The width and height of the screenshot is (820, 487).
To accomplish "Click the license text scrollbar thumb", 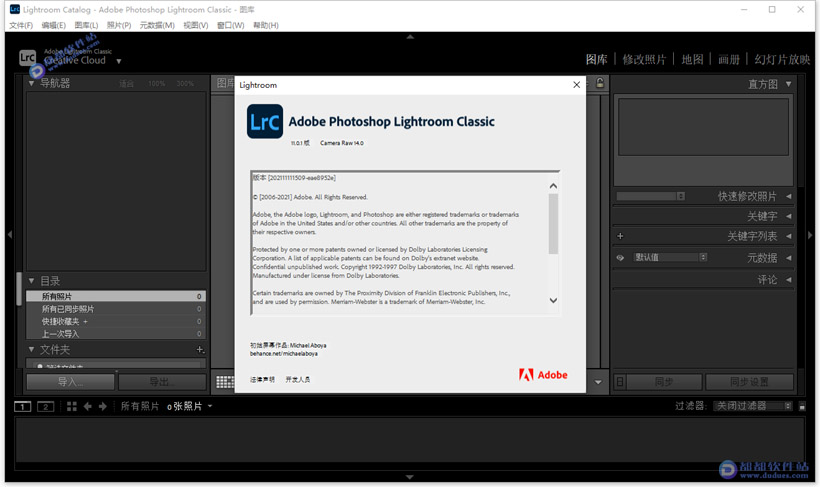I will [553, 224].
